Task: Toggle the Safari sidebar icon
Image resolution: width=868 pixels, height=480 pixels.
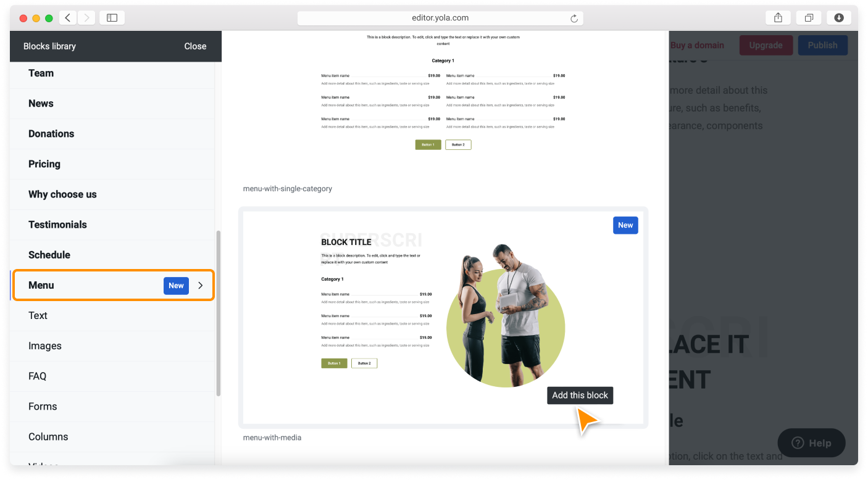Action: (x=112, y=18)
